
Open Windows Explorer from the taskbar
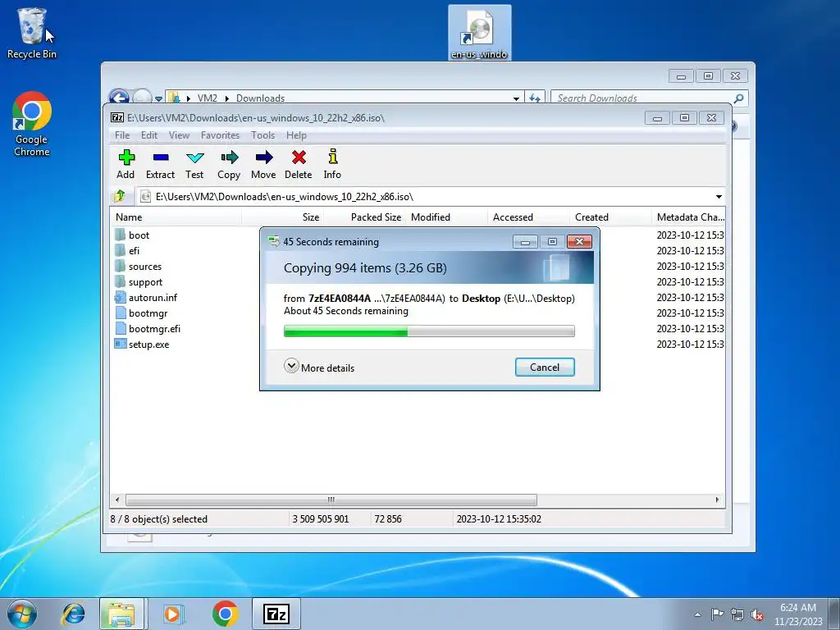121,614
